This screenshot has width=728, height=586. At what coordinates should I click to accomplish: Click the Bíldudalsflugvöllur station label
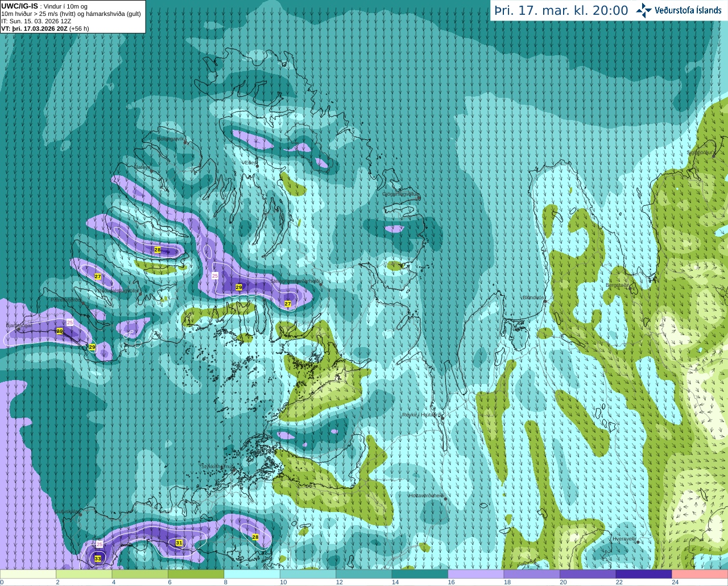point(117,290)
